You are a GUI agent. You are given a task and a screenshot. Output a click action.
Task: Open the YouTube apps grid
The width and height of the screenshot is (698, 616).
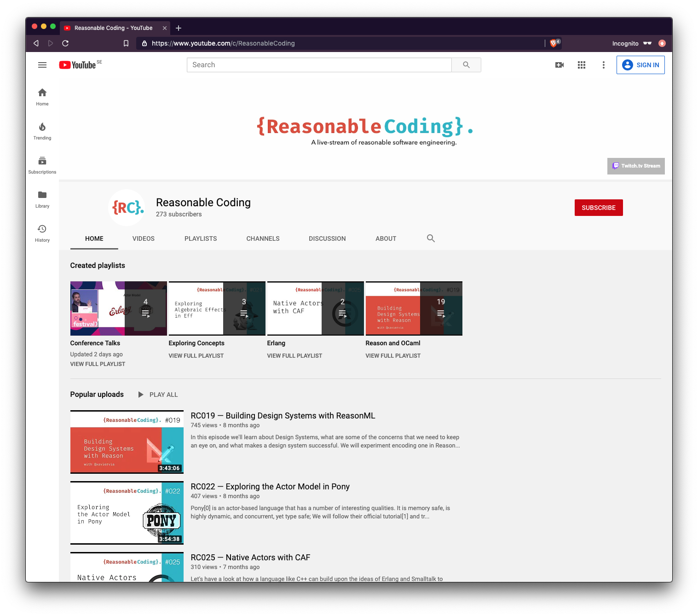point(581,64)
